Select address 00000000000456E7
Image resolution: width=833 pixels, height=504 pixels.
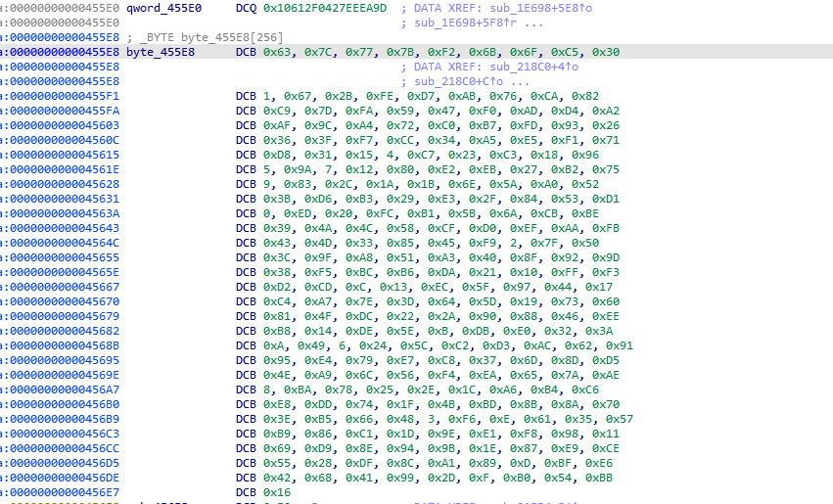pos(65,493)
